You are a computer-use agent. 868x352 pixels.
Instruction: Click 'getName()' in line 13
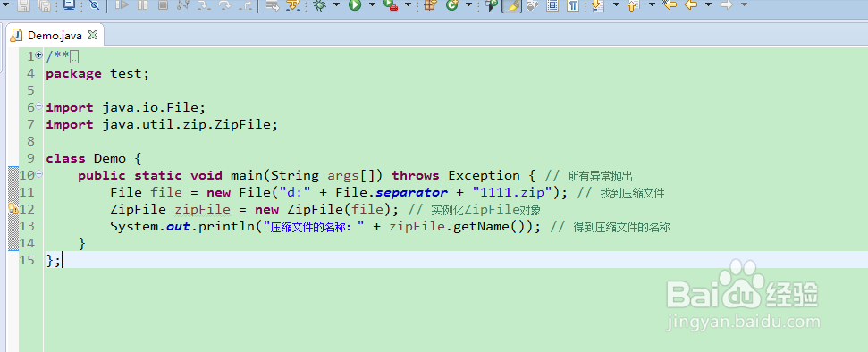[x=489, y=227]
